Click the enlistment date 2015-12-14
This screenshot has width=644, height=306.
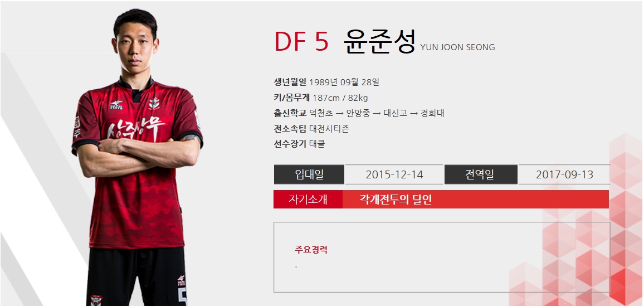point(394,174)
